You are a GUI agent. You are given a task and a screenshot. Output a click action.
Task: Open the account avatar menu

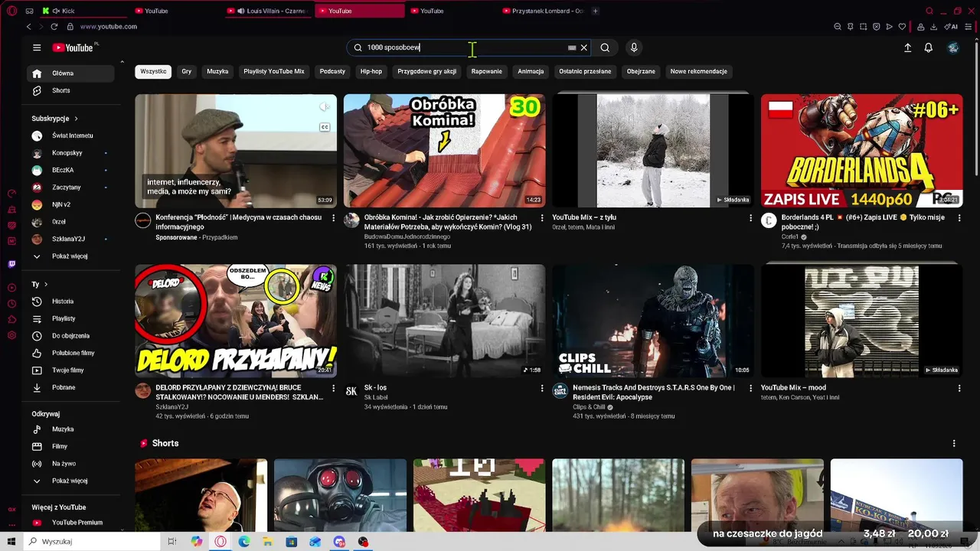tap(953, 47)
